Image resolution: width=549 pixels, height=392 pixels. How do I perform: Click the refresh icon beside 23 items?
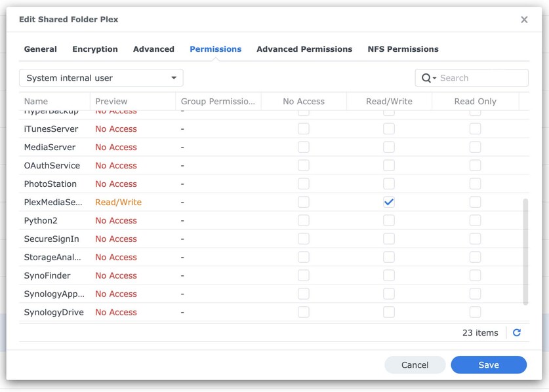click(x=517, y=333)
